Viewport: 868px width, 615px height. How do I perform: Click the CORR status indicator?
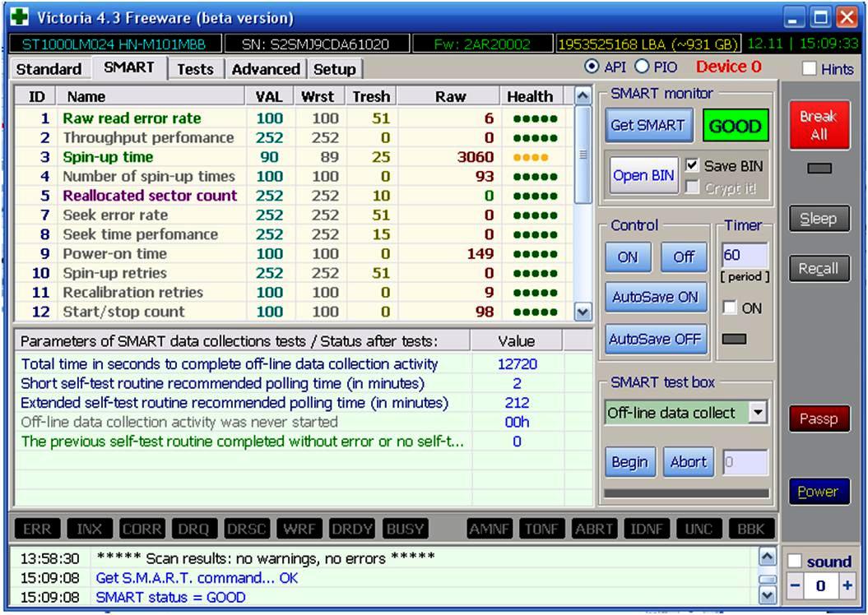142,529
